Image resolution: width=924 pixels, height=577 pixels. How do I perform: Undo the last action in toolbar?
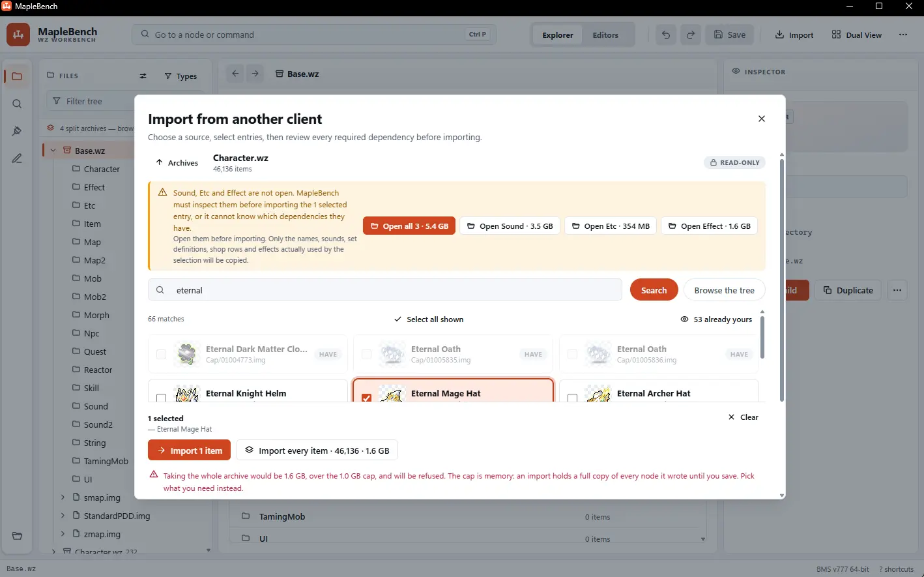pos(666,35)
